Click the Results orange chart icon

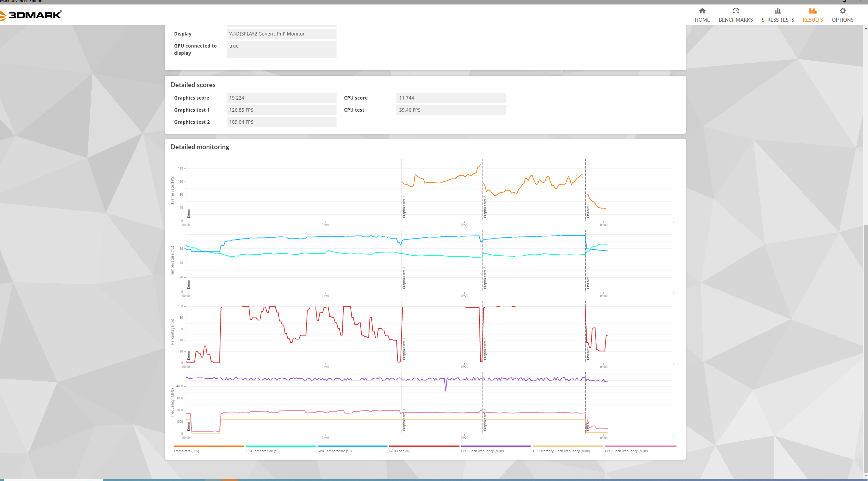point(813,11)
